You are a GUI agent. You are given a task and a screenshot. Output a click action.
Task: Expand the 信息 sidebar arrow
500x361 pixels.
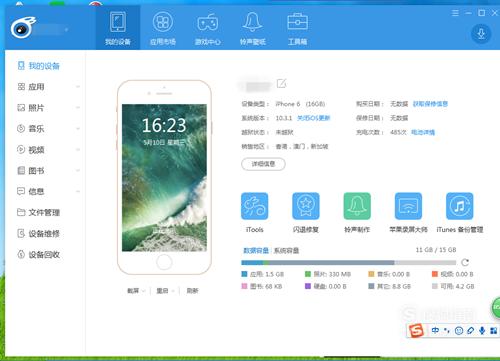(x=78, y=191)
